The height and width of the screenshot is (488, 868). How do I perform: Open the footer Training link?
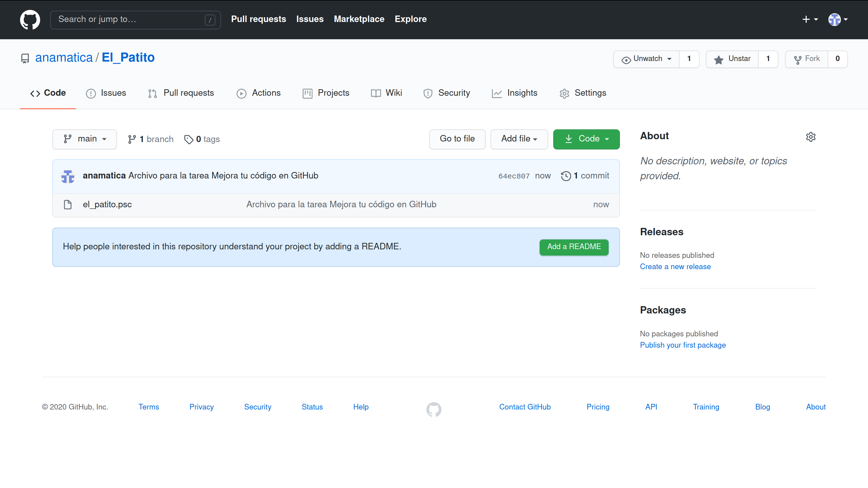tap(706, 407)
